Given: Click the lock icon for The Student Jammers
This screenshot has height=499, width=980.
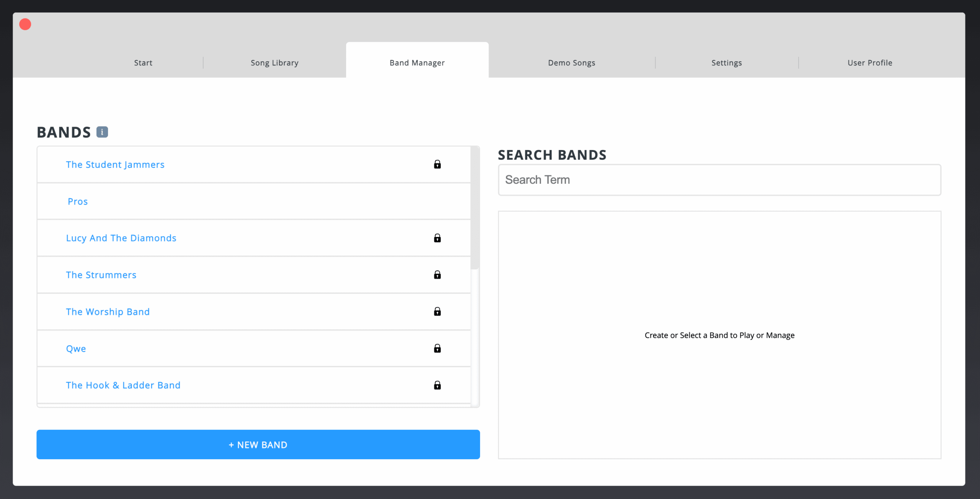Looking at the screenshot, I should 437,164.
